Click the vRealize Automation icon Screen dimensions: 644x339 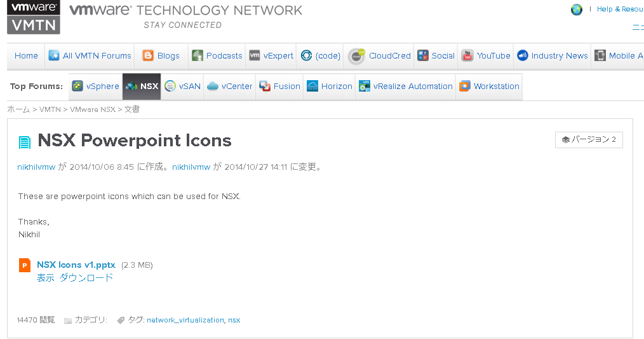365,86
